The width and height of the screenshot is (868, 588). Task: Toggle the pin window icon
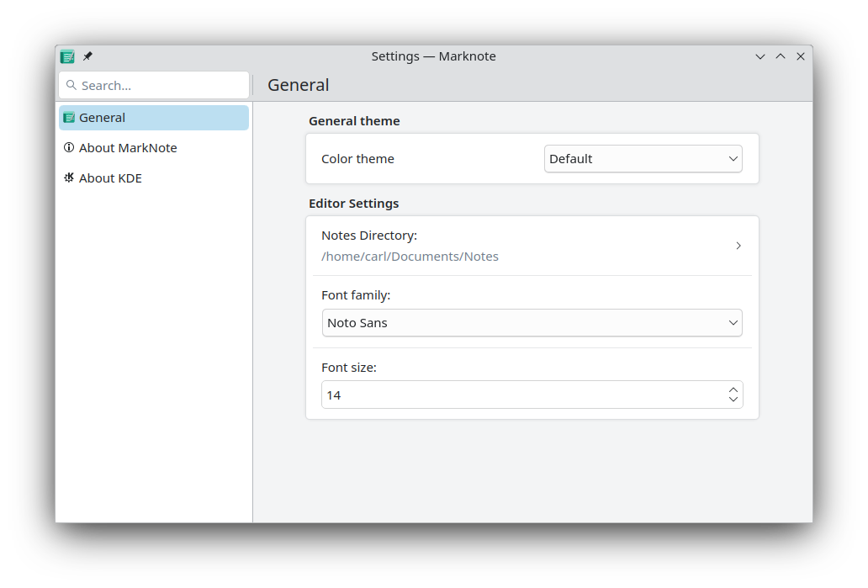point(87,56)
